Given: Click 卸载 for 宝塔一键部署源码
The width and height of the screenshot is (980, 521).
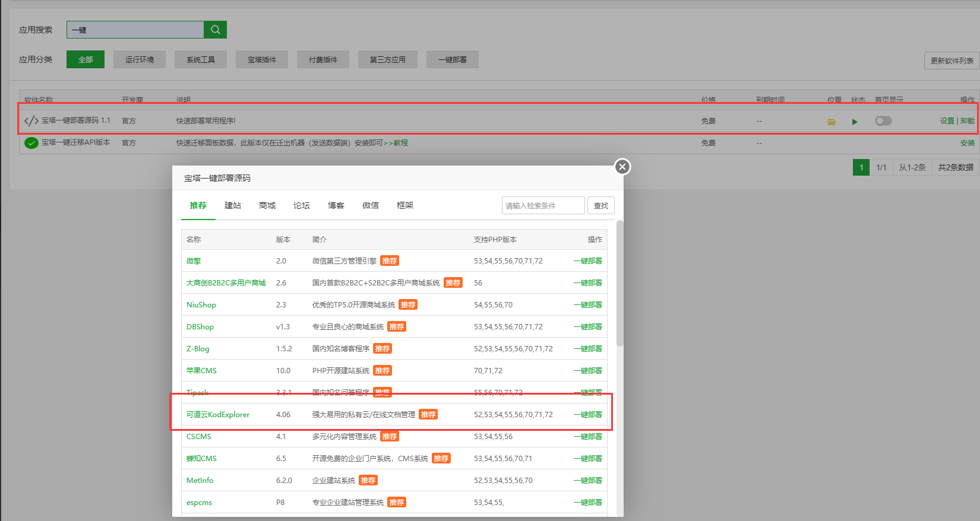Looking at the screenshot, I should pyautogui.click(x=968, y=121).
